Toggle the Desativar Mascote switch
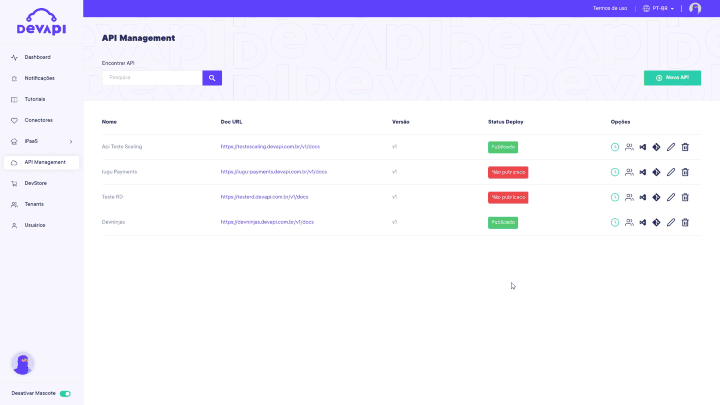The height and width of the screenshot is (405, 720). point(65,394)
